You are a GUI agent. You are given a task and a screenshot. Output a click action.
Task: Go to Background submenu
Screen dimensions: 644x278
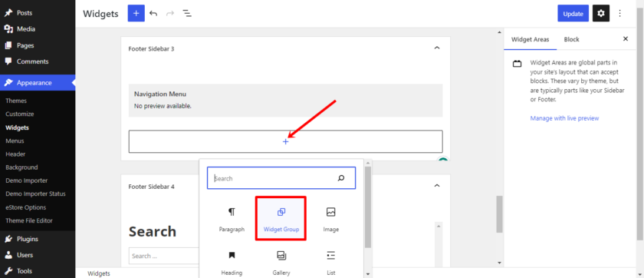coord(21,167)
